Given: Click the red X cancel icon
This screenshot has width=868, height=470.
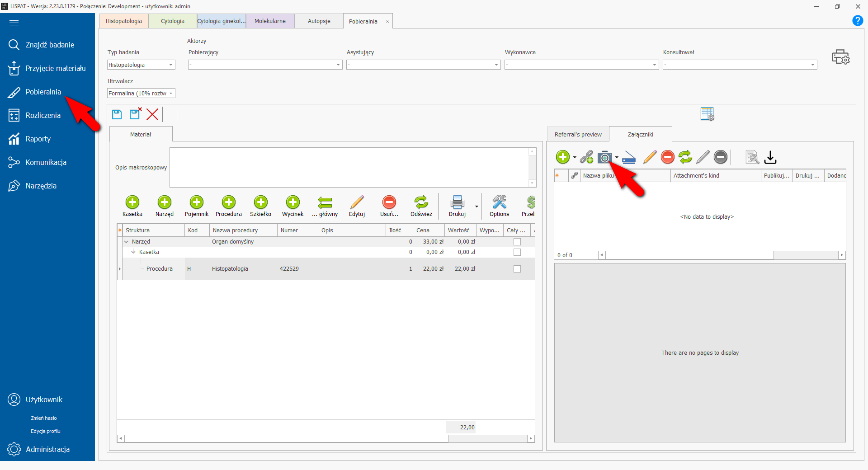Looking at the screenshot, I should (x=152, y=114).
